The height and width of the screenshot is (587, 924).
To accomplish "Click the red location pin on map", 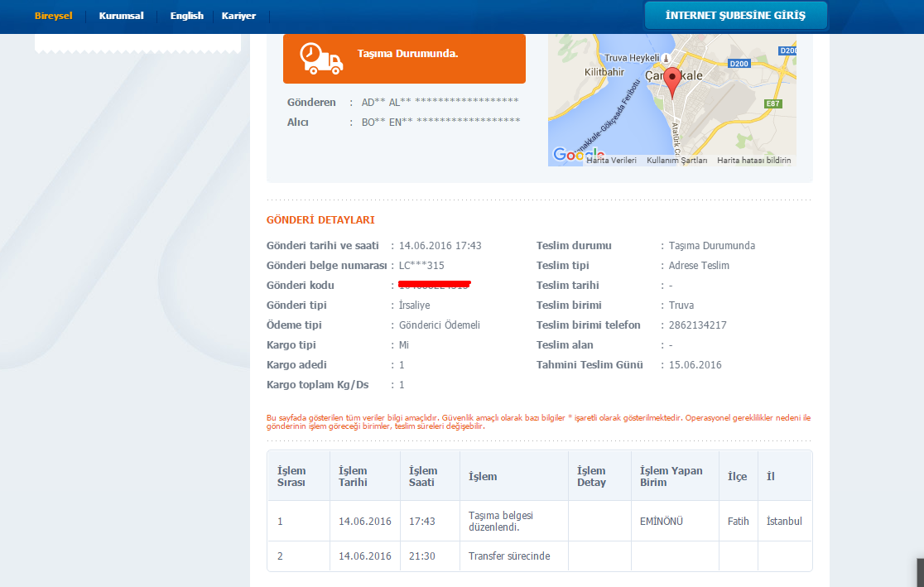I will 672,82.
